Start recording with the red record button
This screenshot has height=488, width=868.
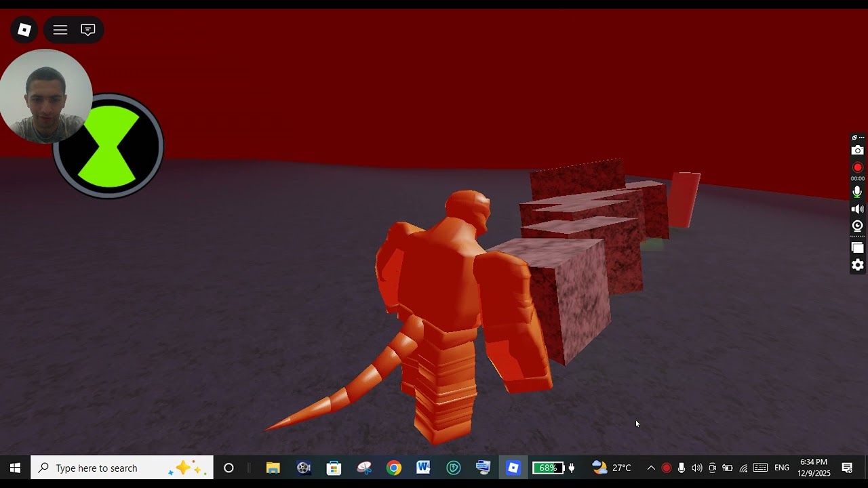(x=858, y=167)
